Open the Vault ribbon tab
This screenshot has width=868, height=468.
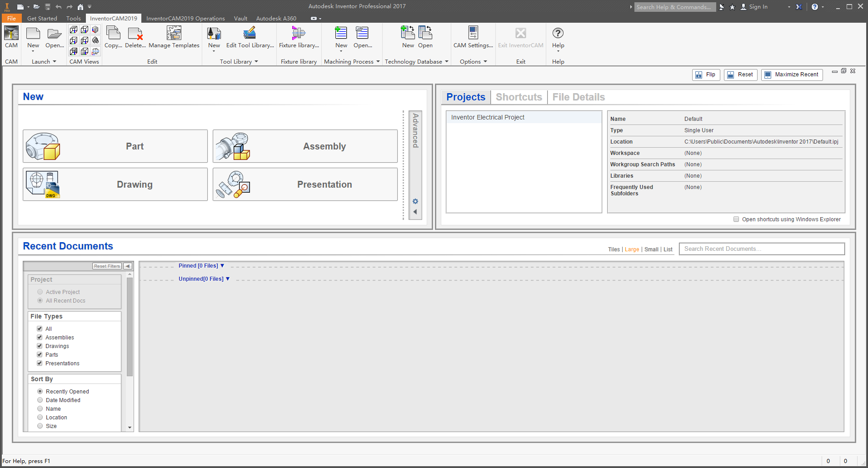point(241,19)
